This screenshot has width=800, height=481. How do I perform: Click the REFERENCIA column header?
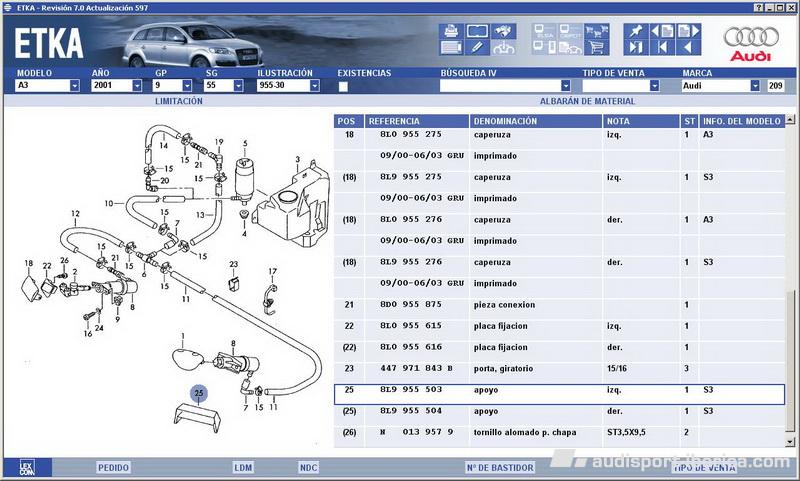tap(417, 121)
